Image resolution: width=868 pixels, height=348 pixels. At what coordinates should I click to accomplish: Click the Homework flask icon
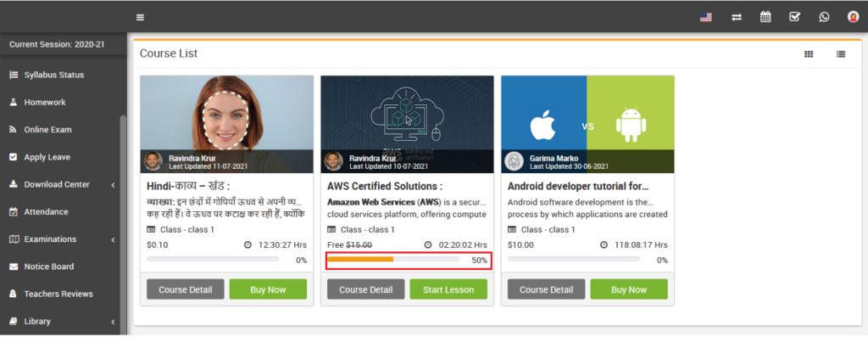14,102
